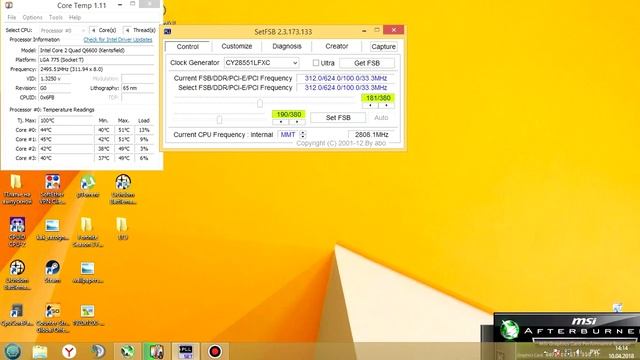The width and height of the screenshot is (640, 360).
Task: Click the 2808.1MHz CPU frequency field
Action: pyautogui.click(x=371, y=134)
